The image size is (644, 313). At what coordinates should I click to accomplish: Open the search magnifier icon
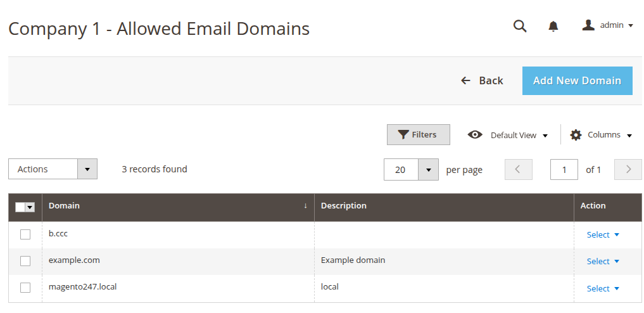click(520, 26)
